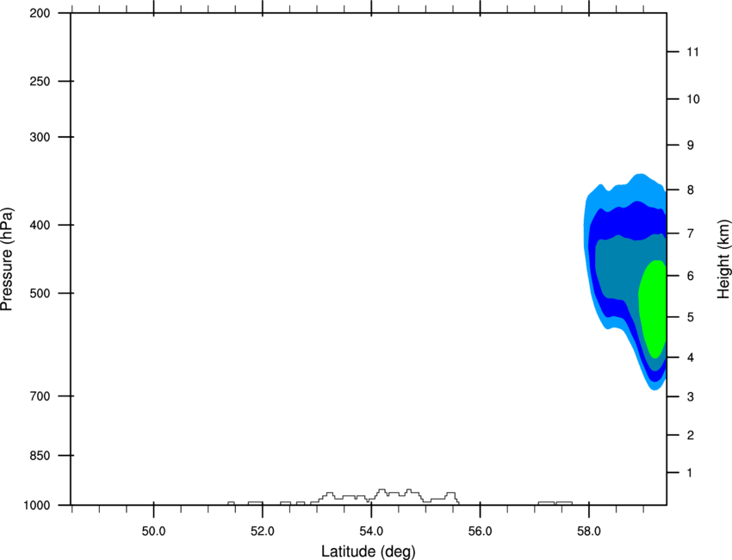Pick the 6 km height label
This screenshot has height=560, width=732.
(x=691, y=276)
